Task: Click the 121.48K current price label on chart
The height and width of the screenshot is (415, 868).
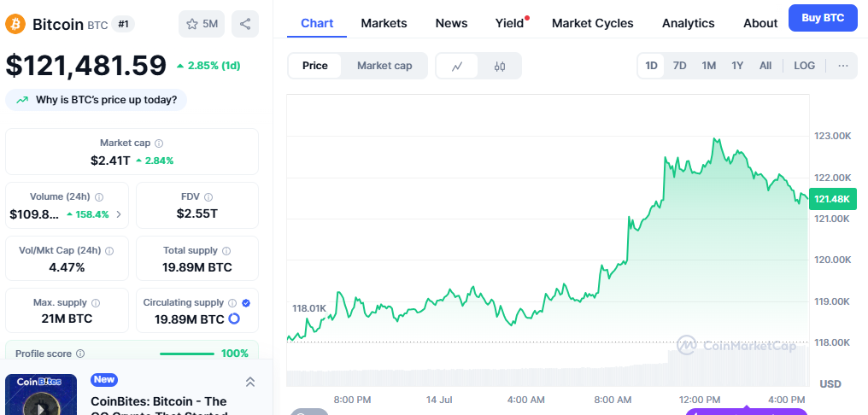Action: point(833,199)
